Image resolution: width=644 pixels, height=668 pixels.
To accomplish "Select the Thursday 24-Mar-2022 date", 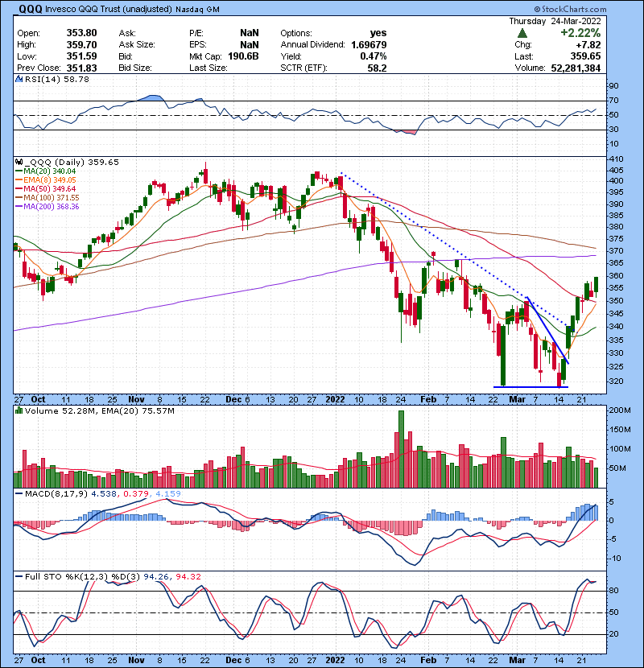I will pos(555,21).
